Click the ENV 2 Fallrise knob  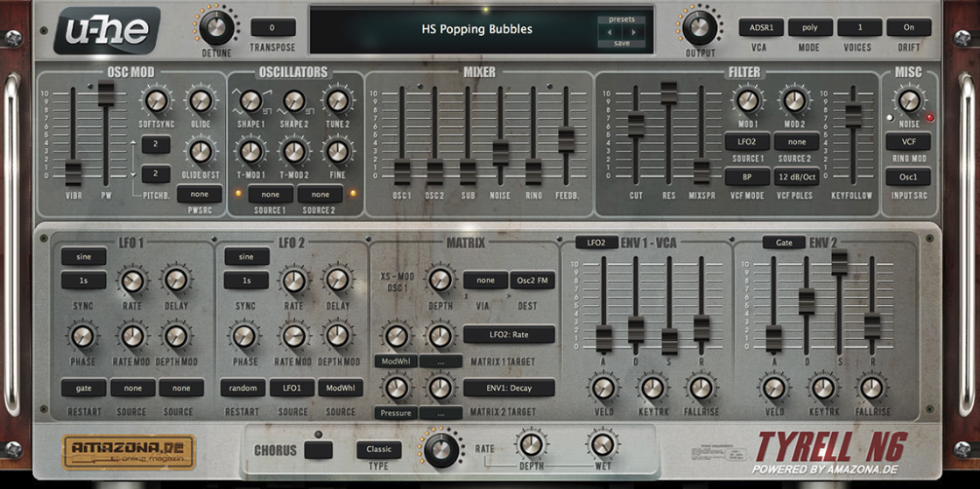click(x=872, y=387)
